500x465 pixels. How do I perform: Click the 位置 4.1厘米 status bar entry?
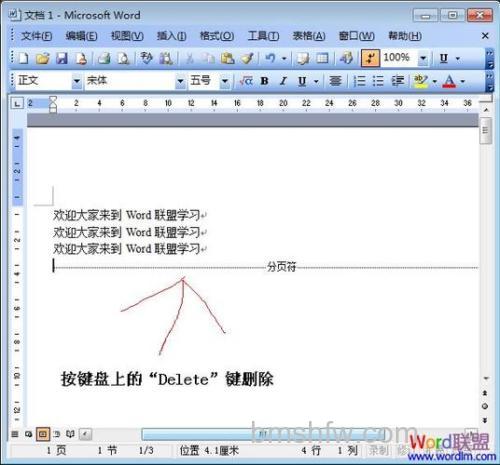pyautogui.click(x=209, y=451)
